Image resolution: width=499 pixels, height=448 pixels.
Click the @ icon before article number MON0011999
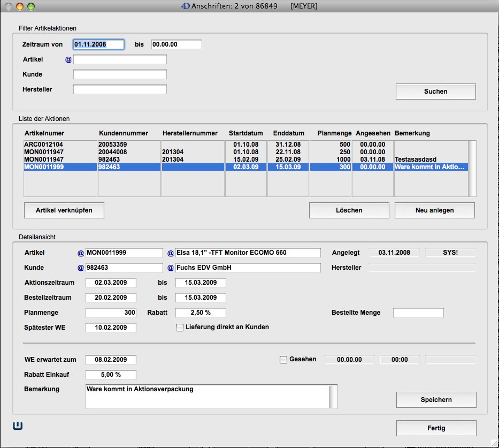tap(81, 253)
